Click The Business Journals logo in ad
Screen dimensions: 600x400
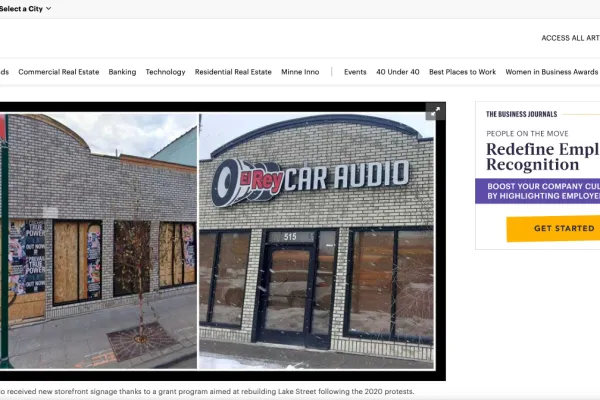[521, 114]
